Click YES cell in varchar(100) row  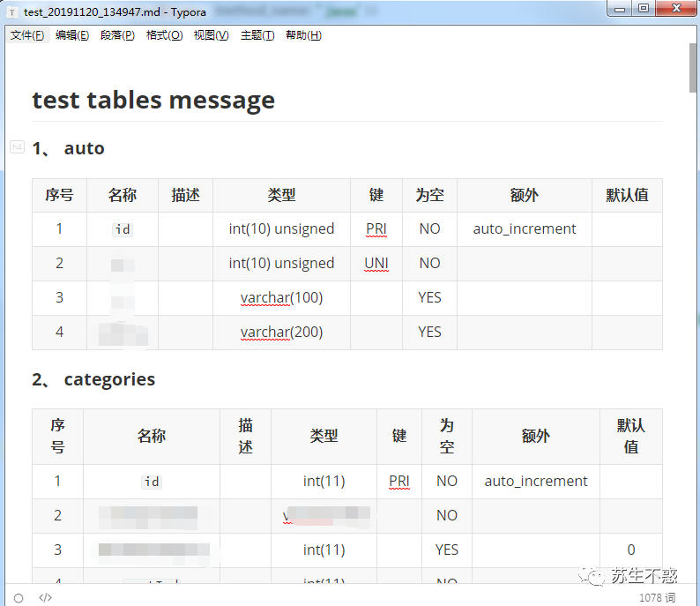tap(429, 298)
